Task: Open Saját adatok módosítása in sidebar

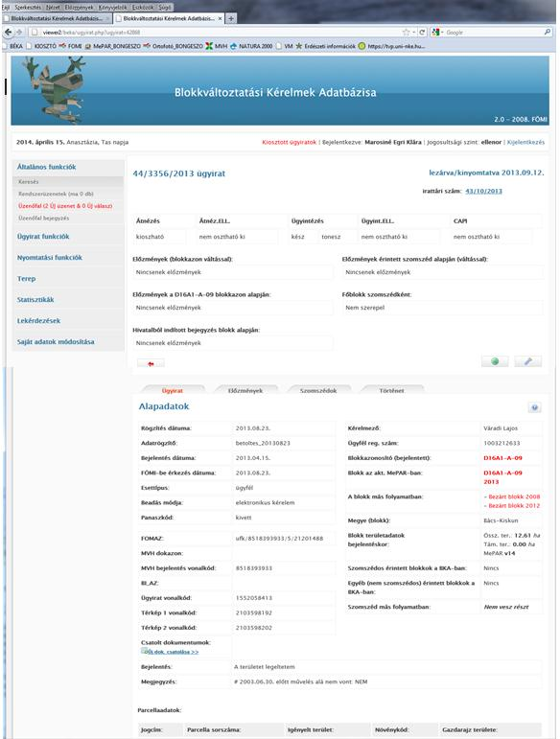Action: (x=56, y=341)
